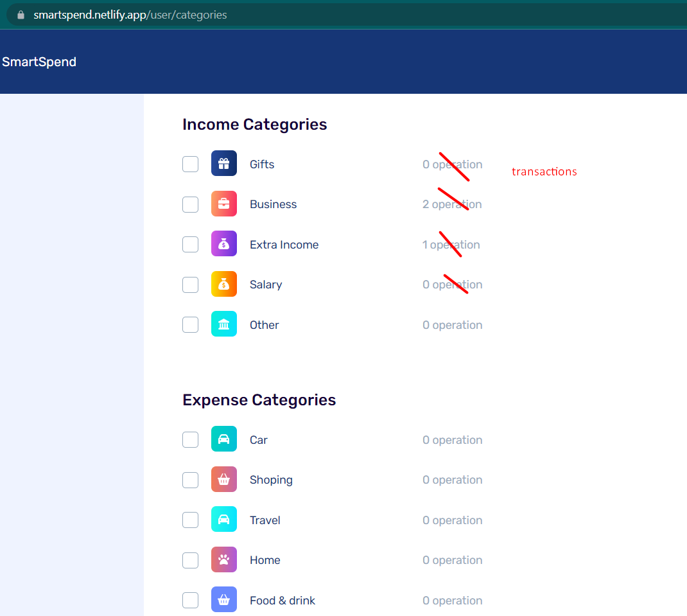Click the Food & drink category icon

coord(223,600)
